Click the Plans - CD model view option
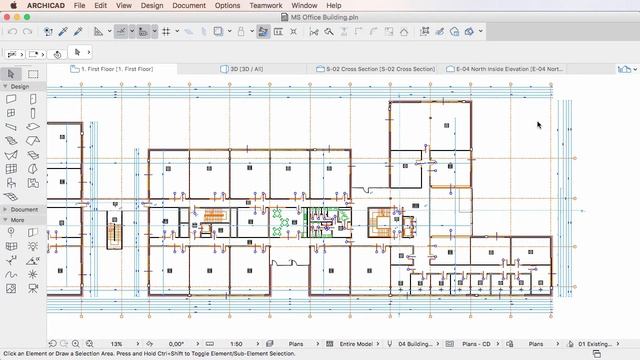 (476, 344)
